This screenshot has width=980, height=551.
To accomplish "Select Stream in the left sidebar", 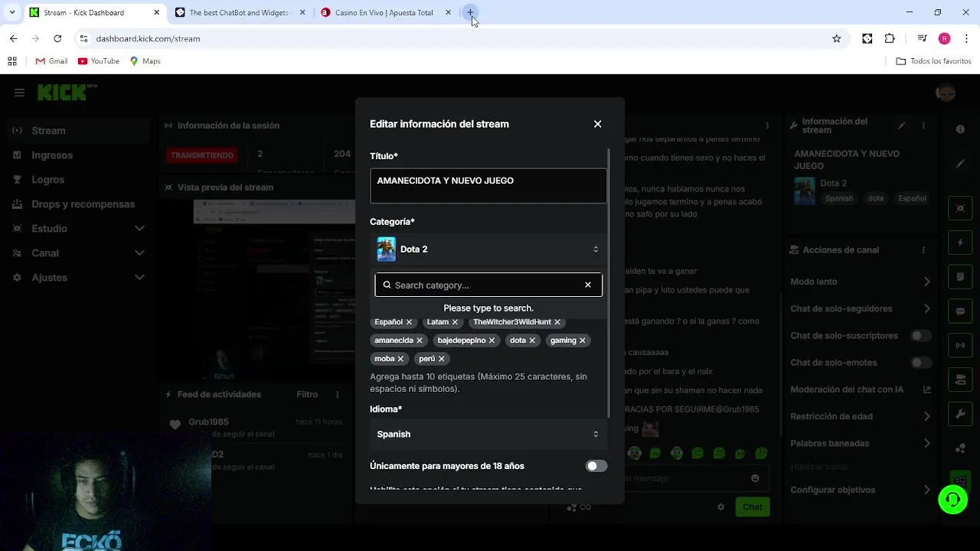I will coord(78,131).
